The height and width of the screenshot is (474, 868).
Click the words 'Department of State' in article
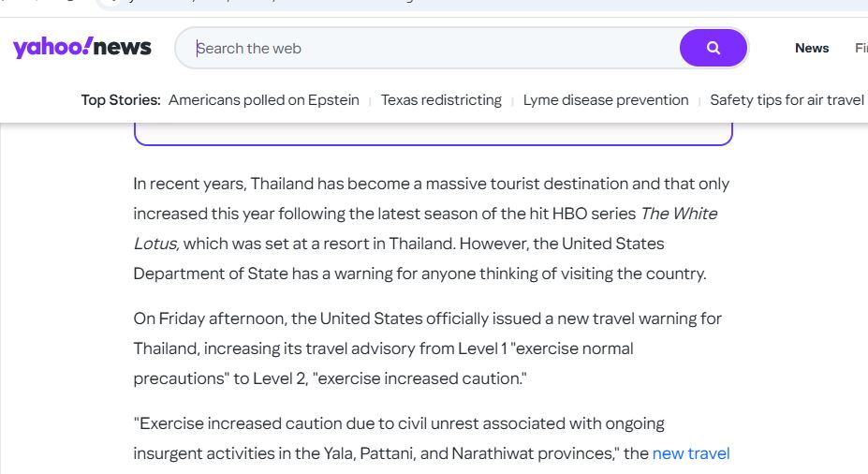[211, 274]
